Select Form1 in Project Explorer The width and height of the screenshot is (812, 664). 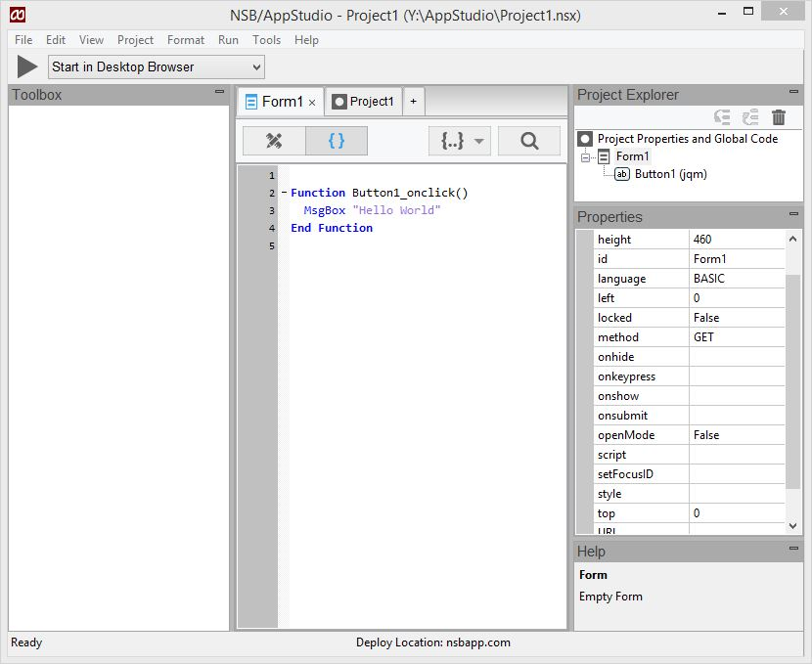tap(632, 156)
